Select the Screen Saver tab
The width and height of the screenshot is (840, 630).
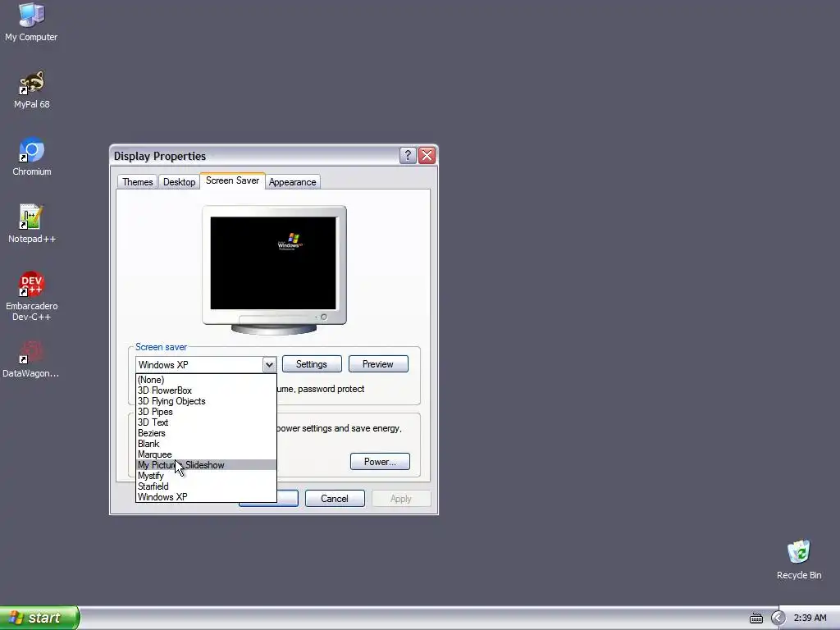tap(232, 180)
